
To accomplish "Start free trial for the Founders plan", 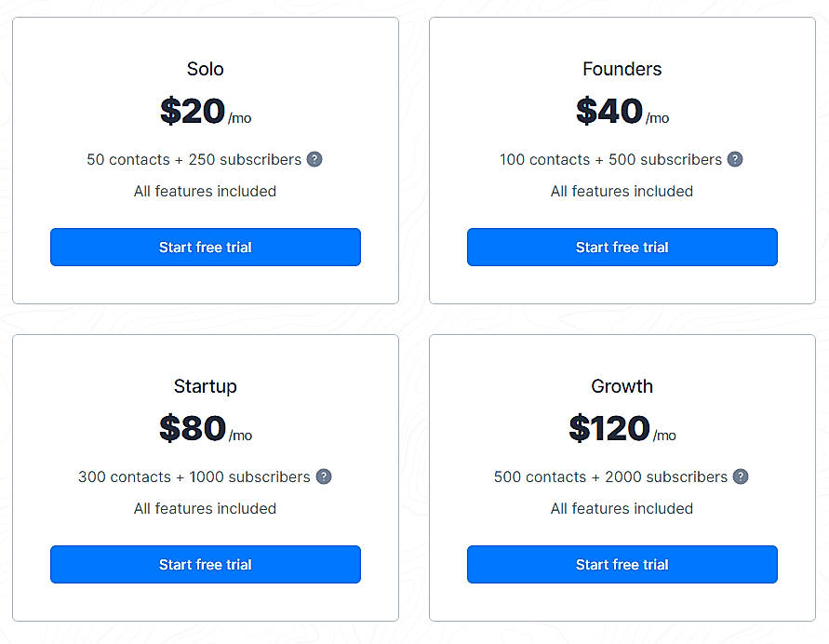I will (x=622, y=247).
